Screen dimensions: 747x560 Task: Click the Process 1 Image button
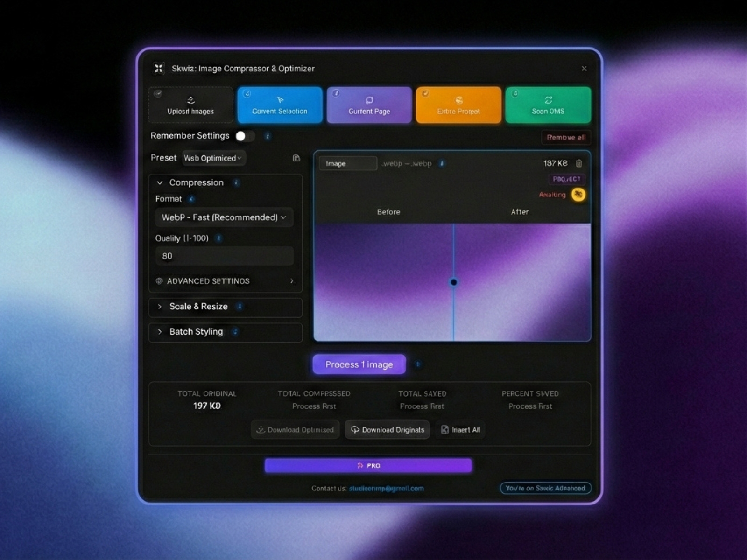click(x=359, y=364)
